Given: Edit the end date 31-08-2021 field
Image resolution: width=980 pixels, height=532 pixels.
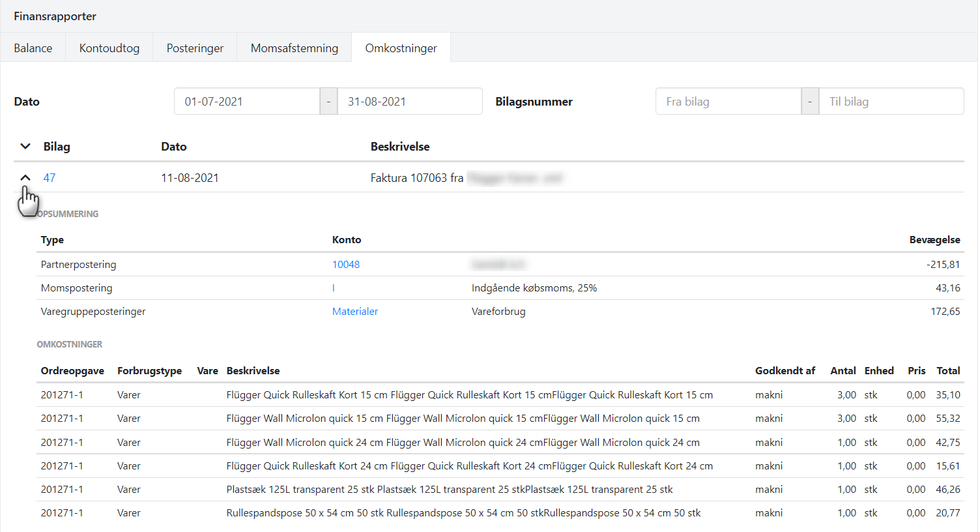Looking at the screenshot, I should (409, 102).
